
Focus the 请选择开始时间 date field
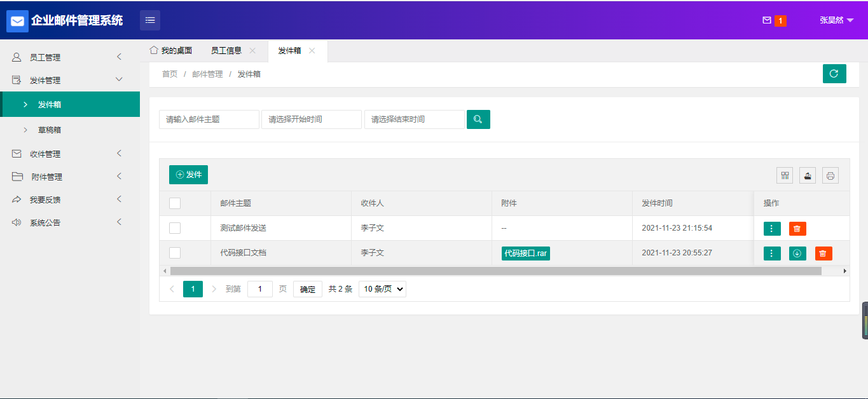click(312, 119)
